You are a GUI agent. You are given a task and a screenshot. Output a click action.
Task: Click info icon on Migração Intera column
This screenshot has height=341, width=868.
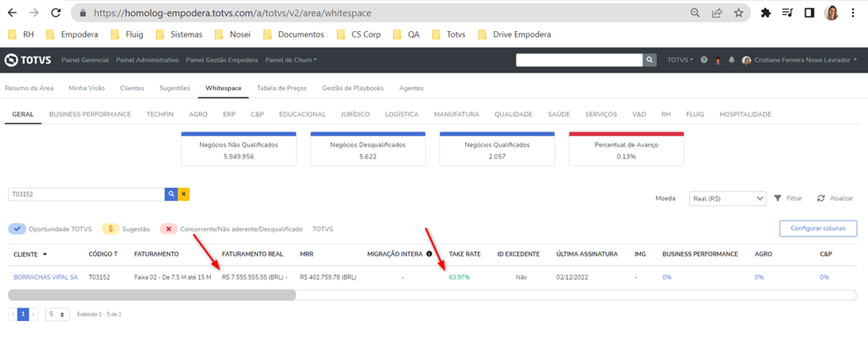coord(429,254)
